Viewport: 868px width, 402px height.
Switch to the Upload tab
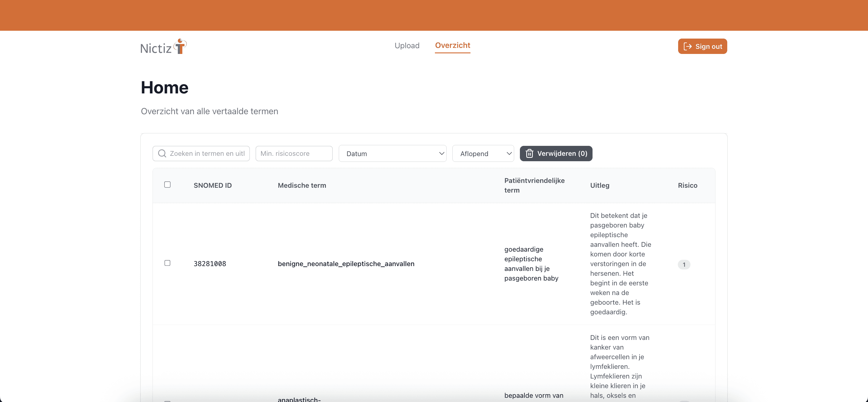407,46
